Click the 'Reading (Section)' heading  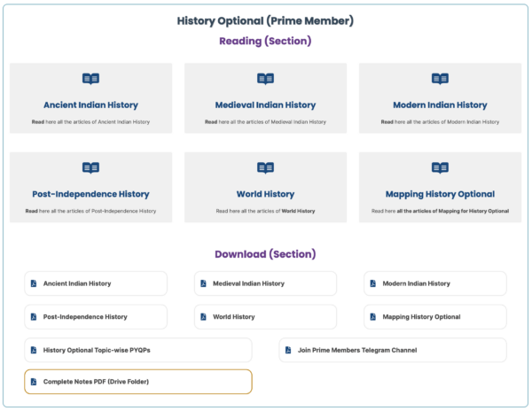tap(265, 41)
